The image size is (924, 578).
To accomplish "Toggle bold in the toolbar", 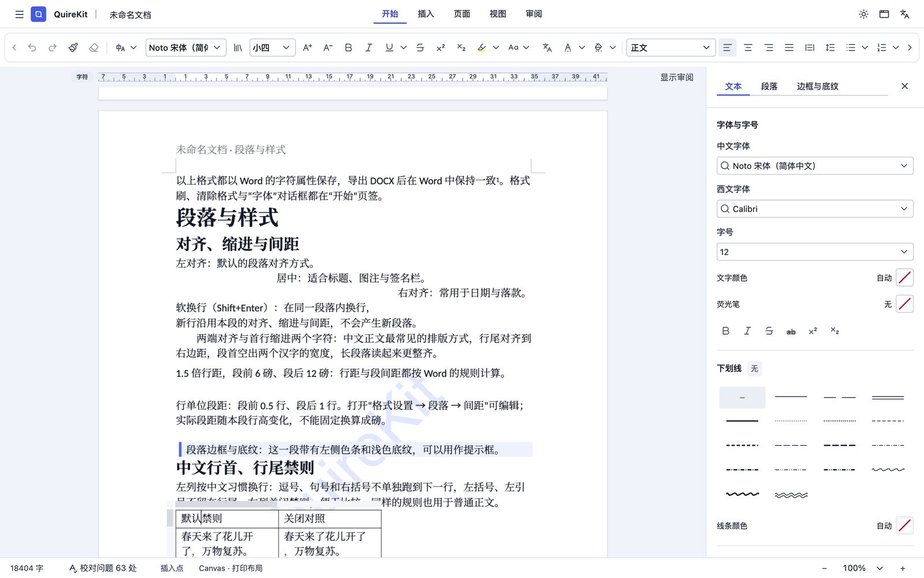I will [x=348, y=47].
